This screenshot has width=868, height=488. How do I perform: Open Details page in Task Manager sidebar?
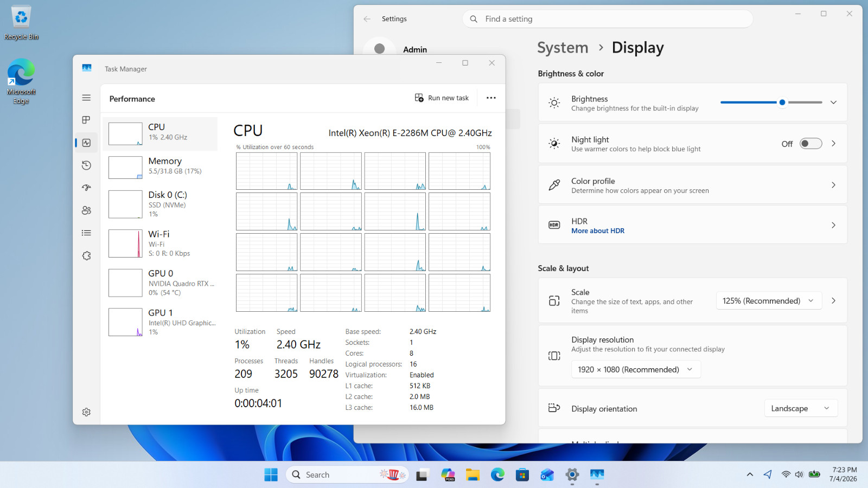[86, 233]
